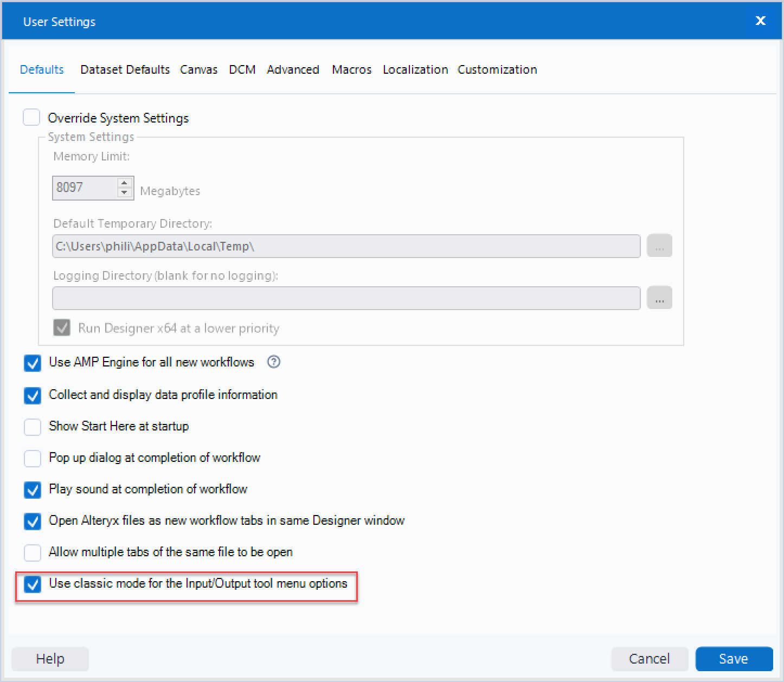The image size is (784, 682).
Task: Enable Pop up dialog at completion of workflow
Action: tap(32, 459)
